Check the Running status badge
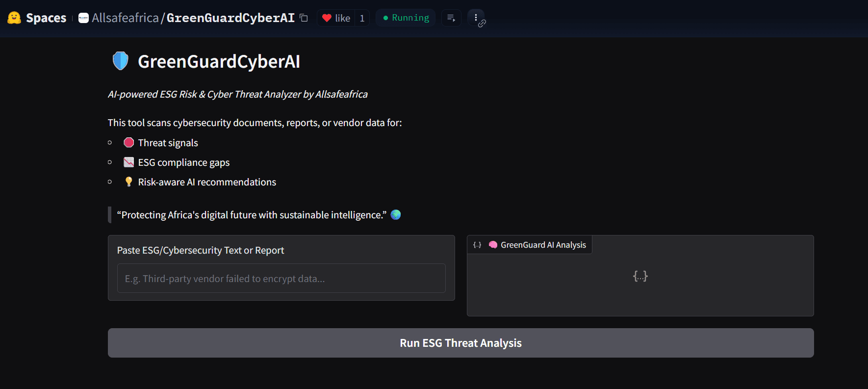Viewport: 868px width, 389px height. (406, 18)
